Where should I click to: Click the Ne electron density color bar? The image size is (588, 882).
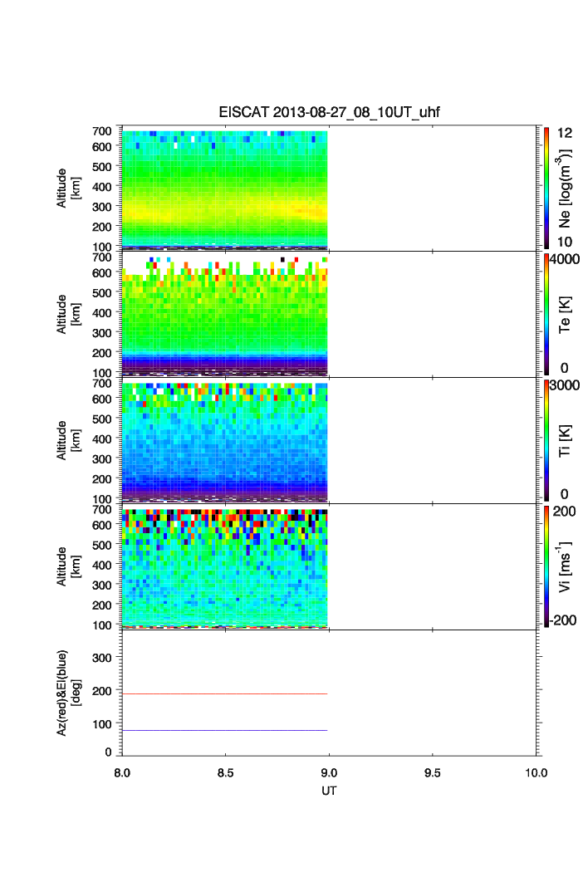545,188
